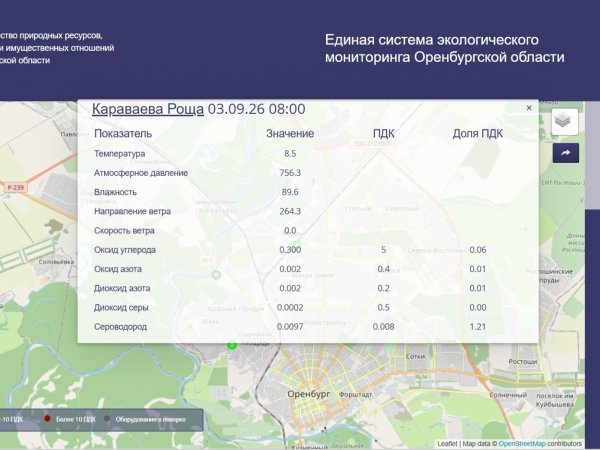600x450 pixels.
Task: Click the 'Солнечный' map label
Action: (508, 395)
